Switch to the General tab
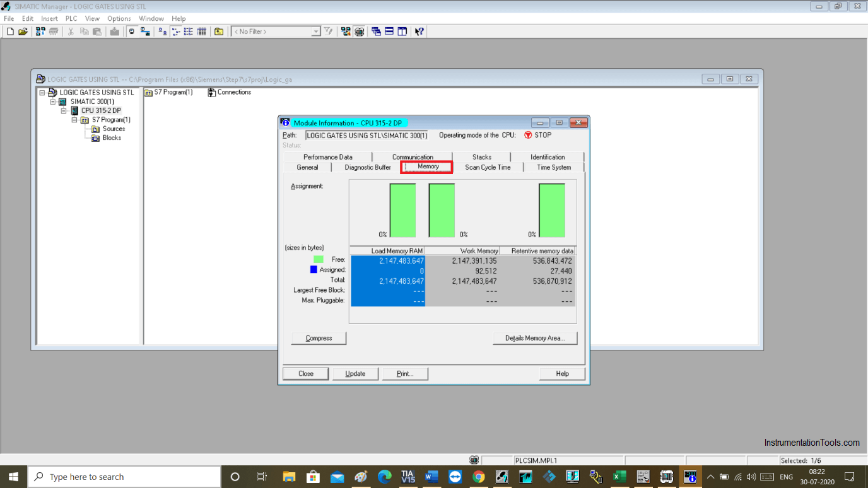Screen dimensions: 868x488 307,168
